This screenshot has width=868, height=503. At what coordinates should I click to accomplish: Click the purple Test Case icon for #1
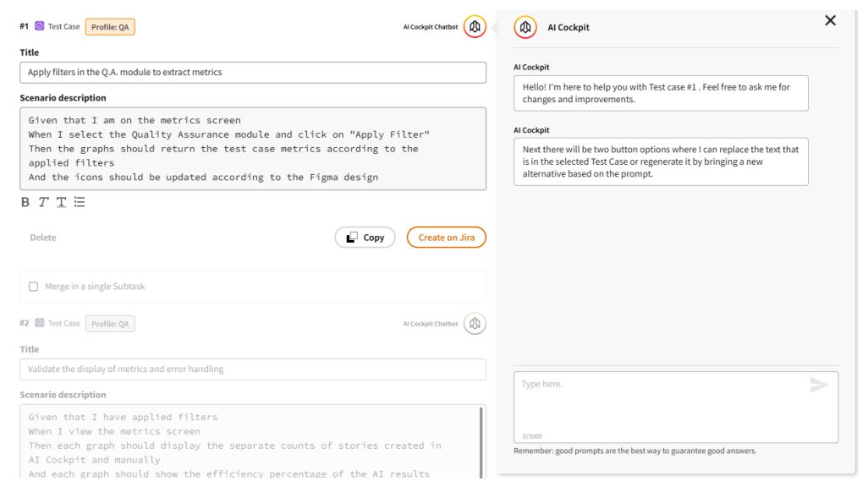click(39, 27)
